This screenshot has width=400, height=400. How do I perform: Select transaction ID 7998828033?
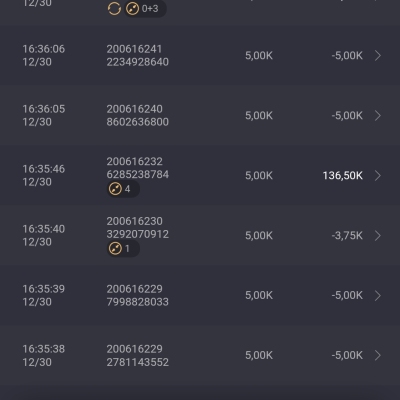coord(138,302)
